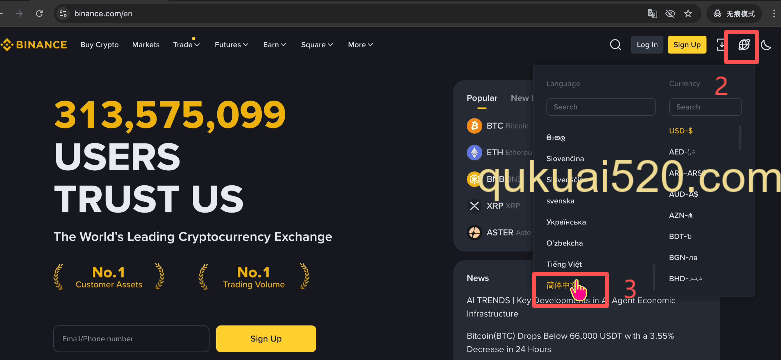The width and height of the screenshot is (781, 360).
Task: Reload the page with browser refresh icon
Action: 39,13
